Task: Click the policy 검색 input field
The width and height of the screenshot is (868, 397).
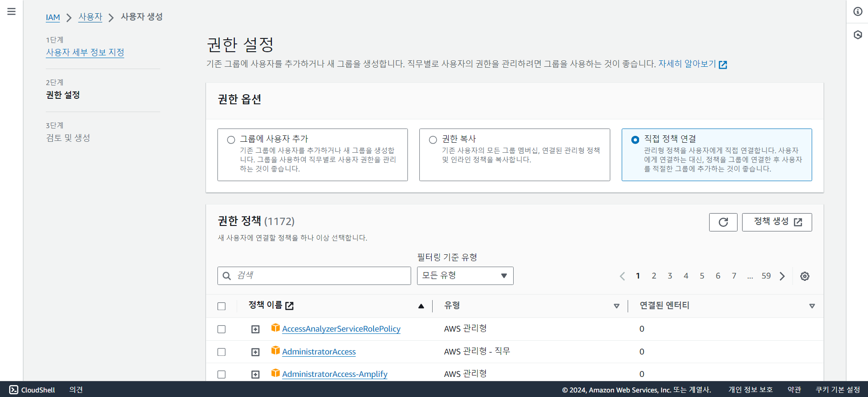Action: [x=314, y=276]
